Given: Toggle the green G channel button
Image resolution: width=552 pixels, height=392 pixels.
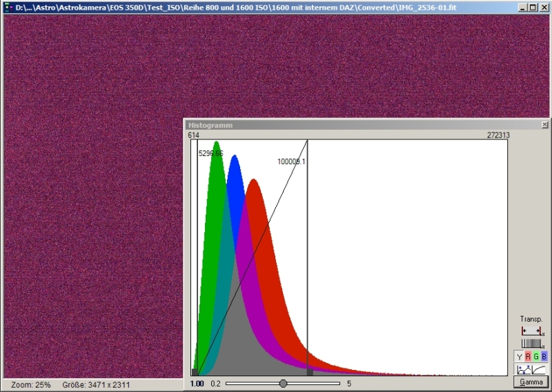Looking at the screenshot, I should (536, 356).
